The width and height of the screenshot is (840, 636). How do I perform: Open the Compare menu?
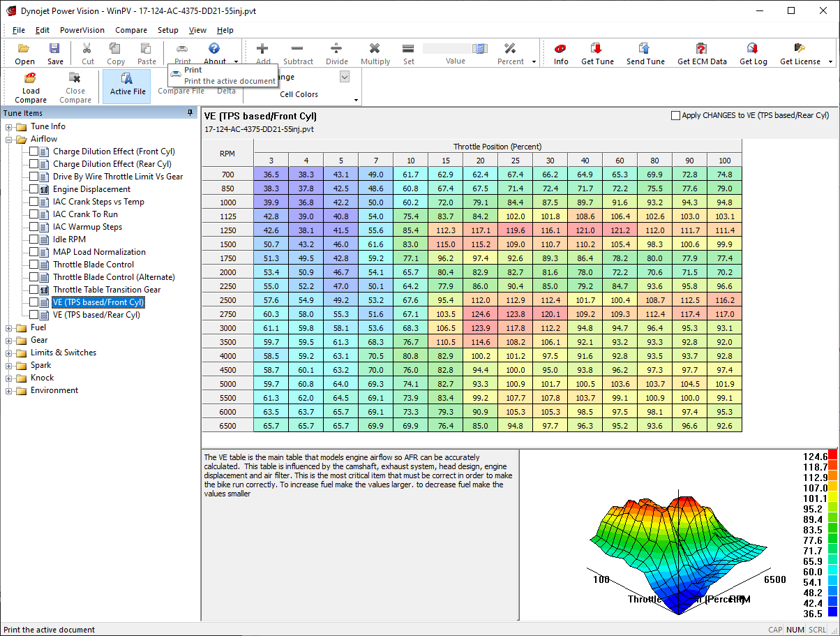(x=131, y=30)
